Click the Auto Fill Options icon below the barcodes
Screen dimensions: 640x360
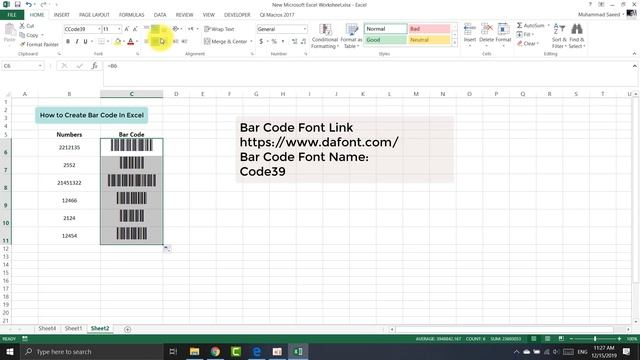pyautogui.click(x=167, y=249)
